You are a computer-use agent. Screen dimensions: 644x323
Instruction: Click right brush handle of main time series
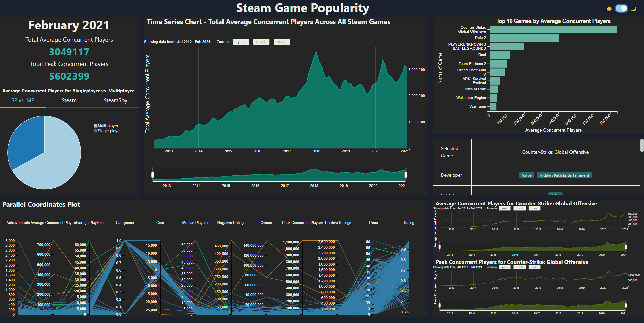point(406,175)
